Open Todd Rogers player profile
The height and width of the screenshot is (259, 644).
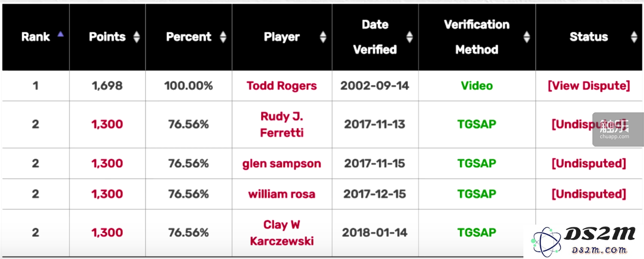282,85
